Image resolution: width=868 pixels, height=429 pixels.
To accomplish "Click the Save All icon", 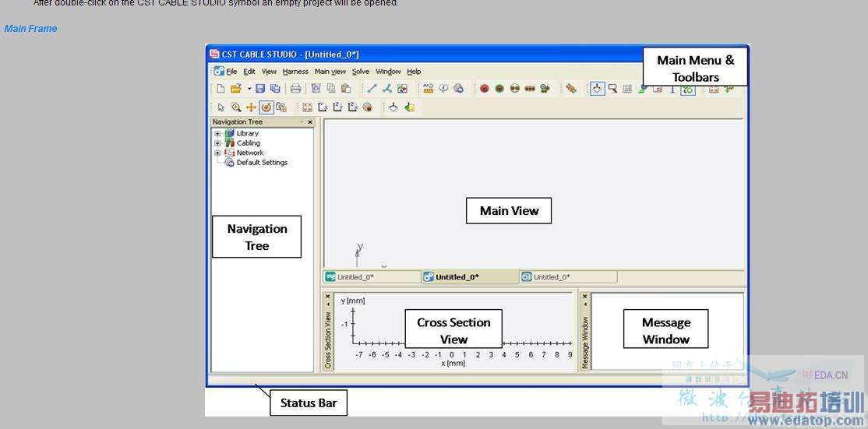I will 275,89.
